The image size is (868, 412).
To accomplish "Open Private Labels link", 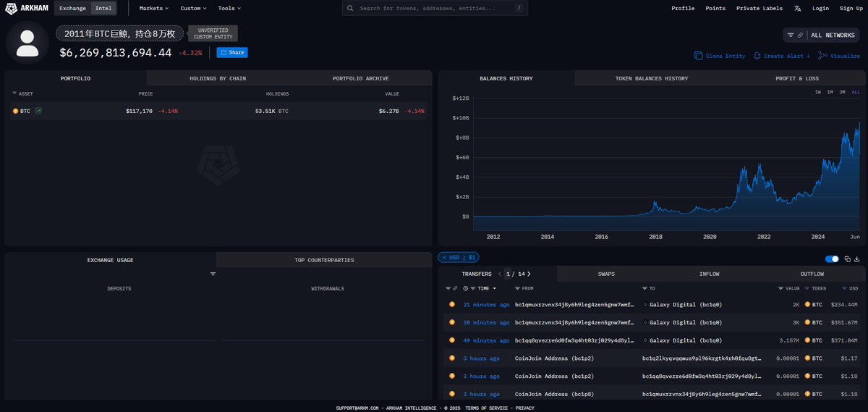I will [759, 8].
